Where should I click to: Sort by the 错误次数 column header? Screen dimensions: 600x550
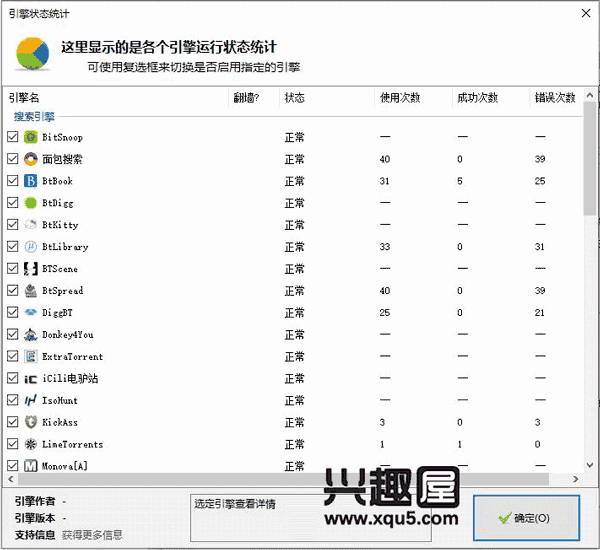[x=556, y=98]
